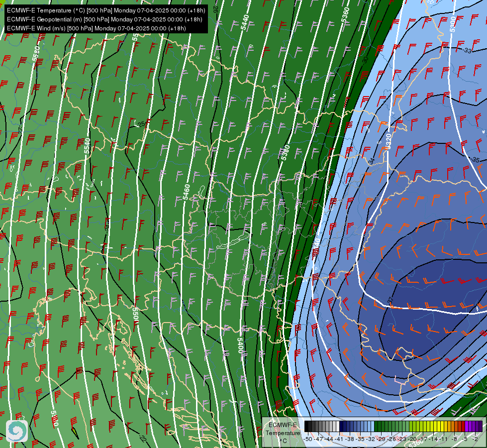Screen dimensions: 487x448
Task: Select the ECMWF-E Wind header line
Action: pyautogui.click(x=97, y=28)
